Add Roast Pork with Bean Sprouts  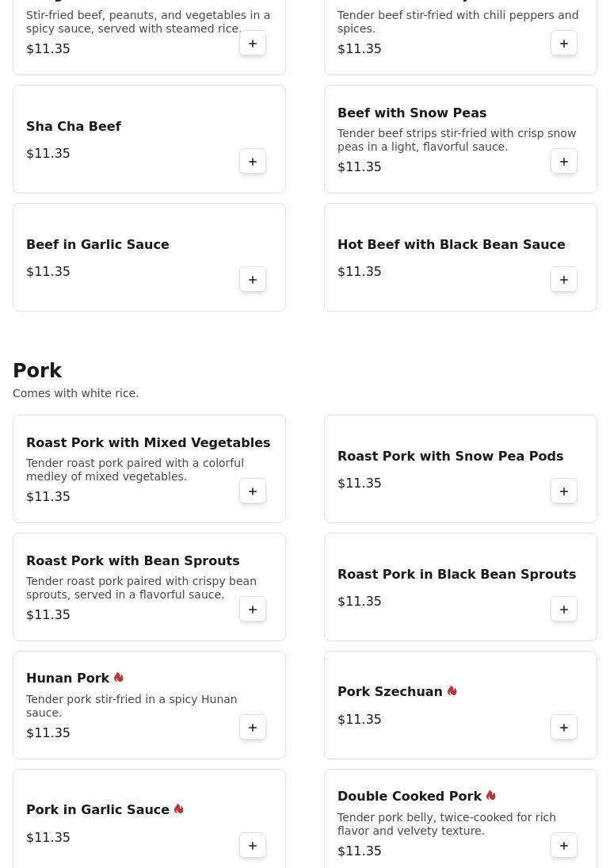pyautogui.click(x=253, y=610)
